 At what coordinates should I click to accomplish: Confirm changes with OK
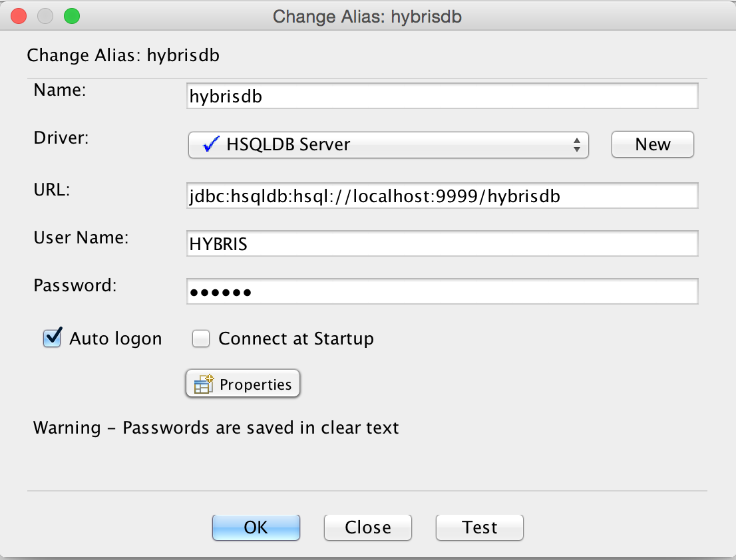pyautogui.click(x=256, y=527)
